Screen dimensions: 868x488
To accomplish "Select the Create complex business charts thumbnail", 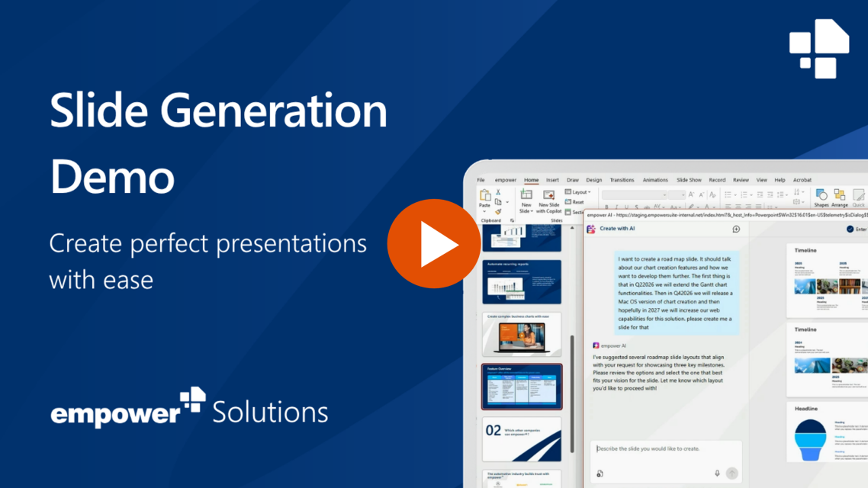I will pos(522,334).
